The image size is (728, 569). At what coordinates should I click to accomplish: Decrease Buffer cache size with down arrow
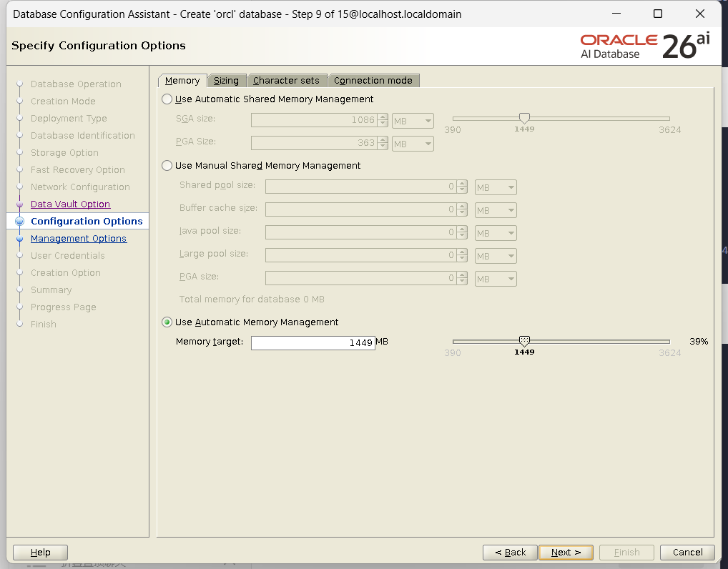[462, 213]
